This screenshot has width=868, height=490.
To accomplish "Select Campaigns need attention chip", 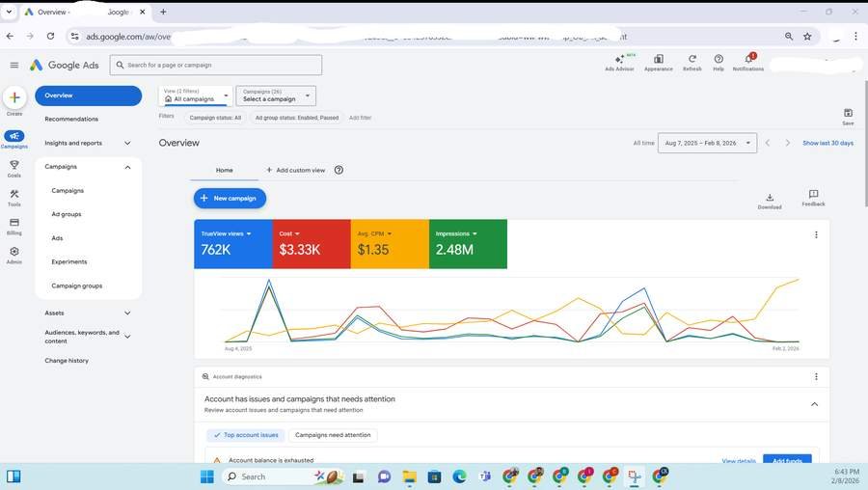I will click(333, 435).
